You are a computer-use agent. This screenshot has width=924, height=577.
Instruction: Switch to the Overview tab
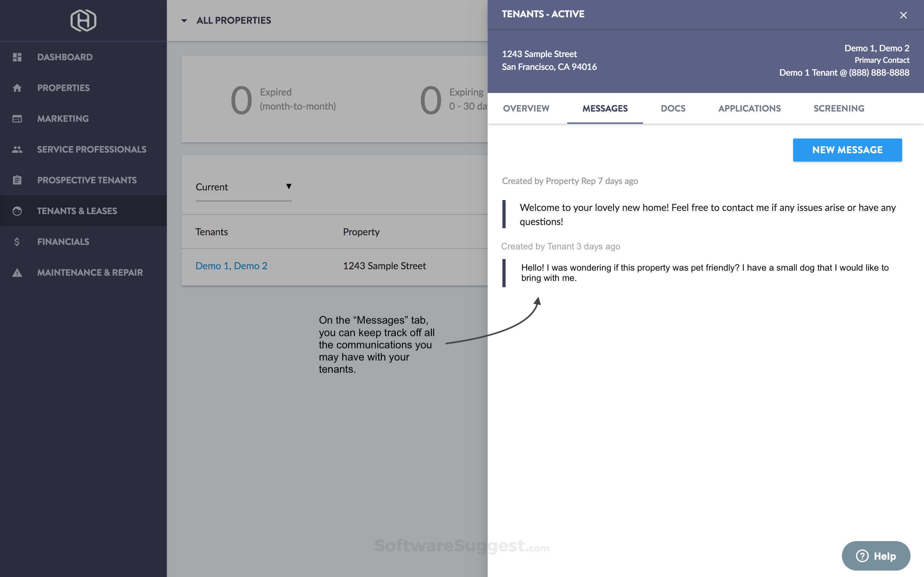tap(526, 108)
